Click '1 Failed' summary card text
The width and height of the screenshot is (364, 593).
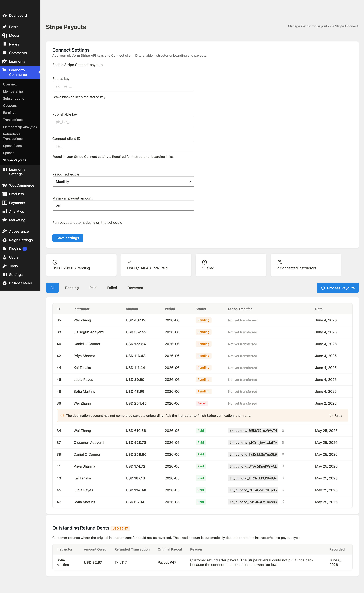point(208,268)
